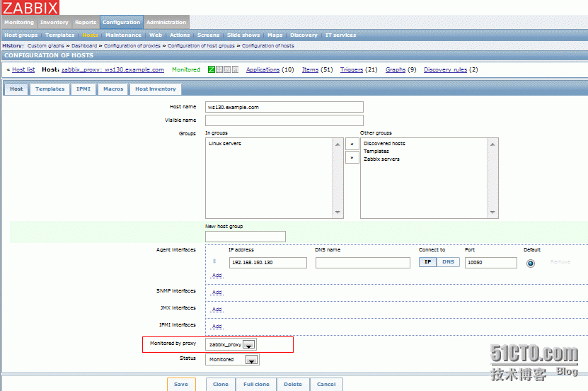Select Linux servers in In groups
Image resolution: width=588 pixels, height=391 pixels.
point(225,143)
